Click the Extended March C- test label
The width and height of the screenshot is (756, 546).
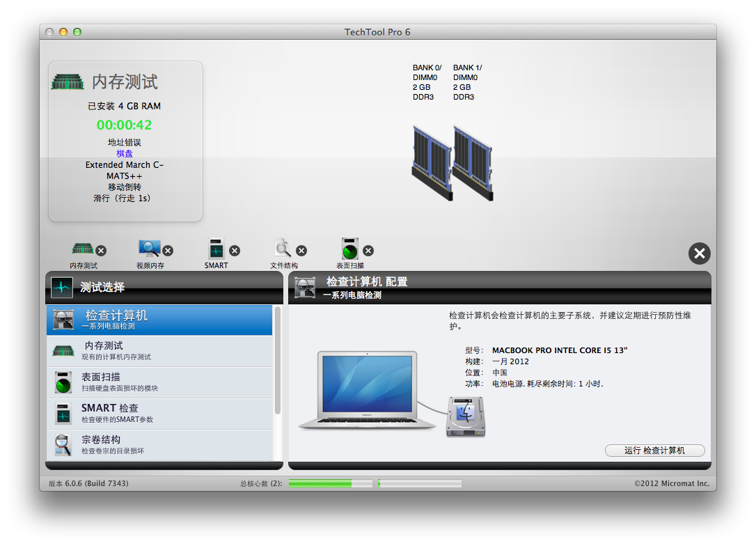click(125, 165)
